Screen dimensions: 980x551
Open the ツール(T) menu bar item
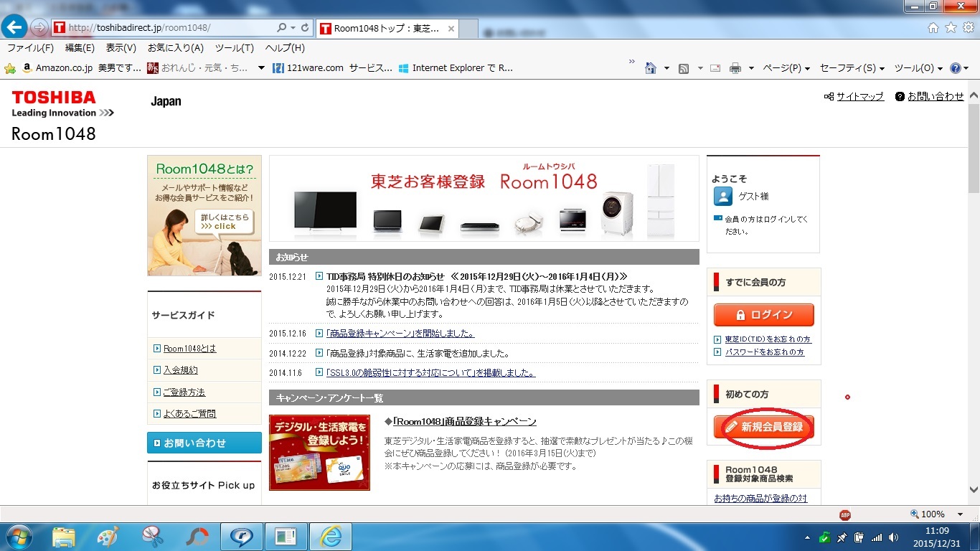point(235,48)
